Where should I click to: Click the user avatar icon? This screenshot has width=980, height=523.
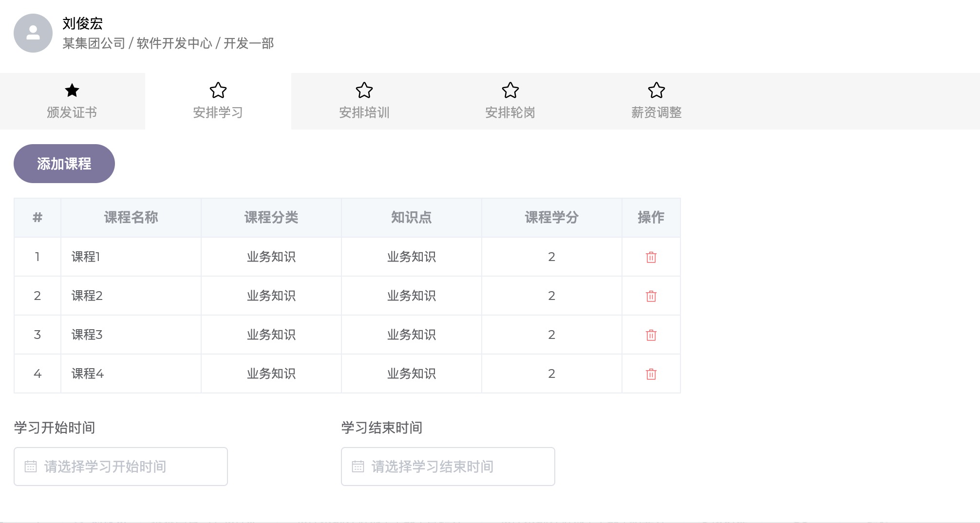[33, 33]
